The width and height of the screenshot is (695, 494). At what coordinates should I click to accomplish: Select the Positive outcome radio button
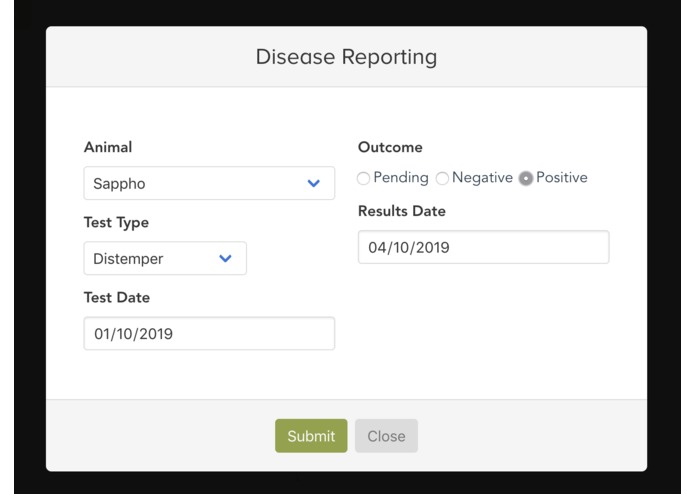pyautogui.click(x=526, y=178)
